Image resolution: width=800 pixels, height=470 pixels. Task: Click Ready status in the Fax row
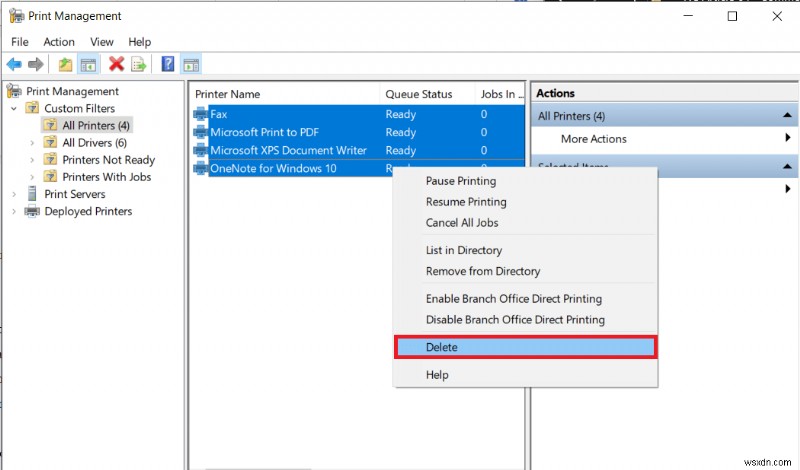pos(401,114)
